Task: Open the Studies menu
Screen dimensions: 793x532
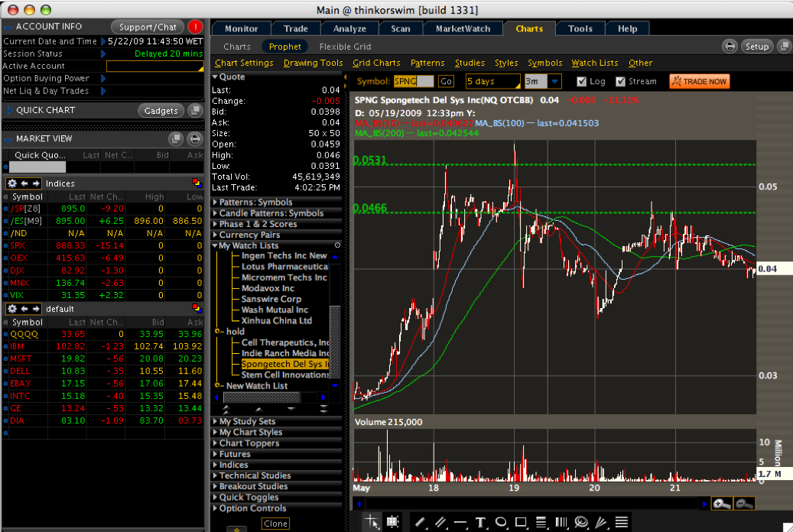Action: (x=470, y=63)
